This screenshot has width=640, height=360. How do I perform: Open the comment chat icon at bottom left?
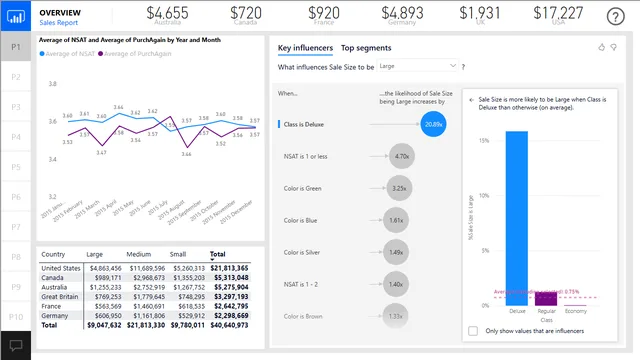point(16,346)
